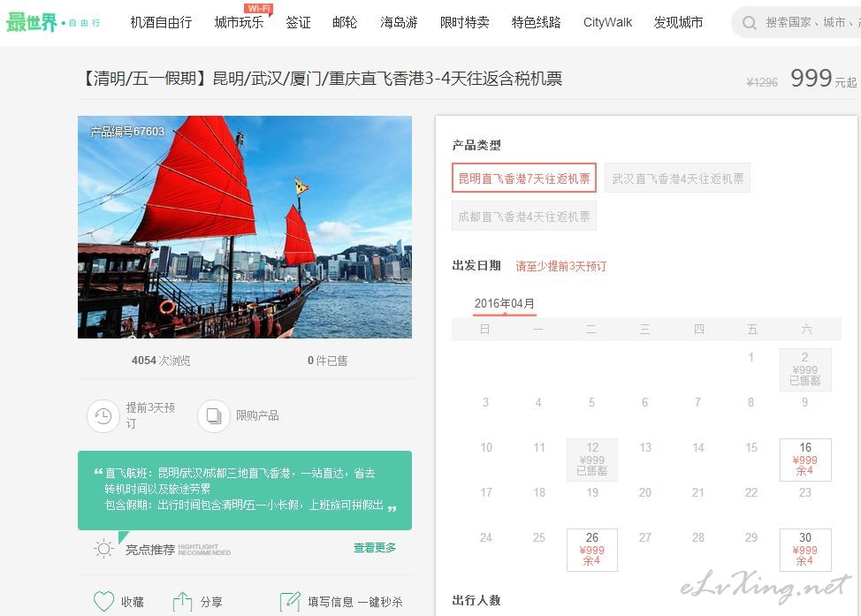This screenshot has width=861, height=616.
Task: Click the search box for countries and cities
Action: [796, 22]
